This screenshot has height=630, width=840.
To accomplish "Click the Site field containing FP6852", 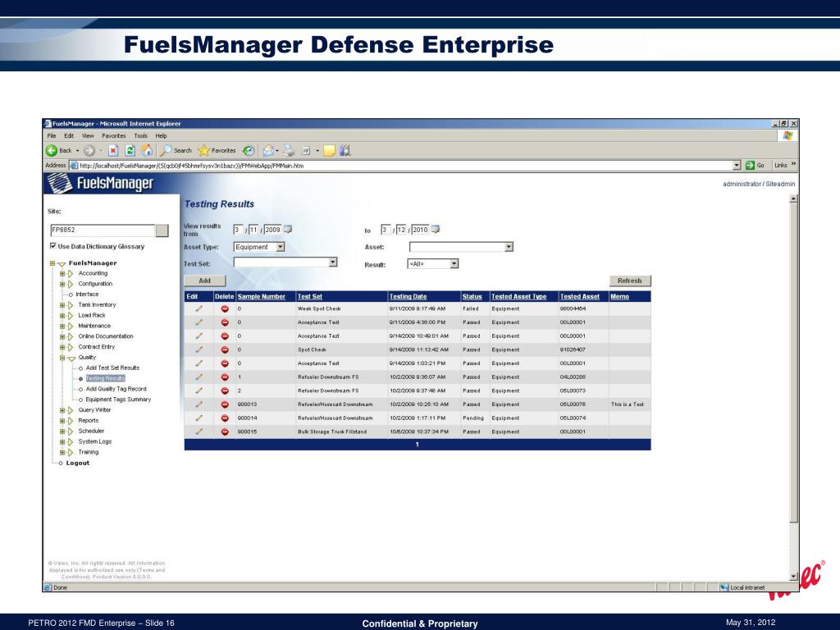I will (103, 231).
